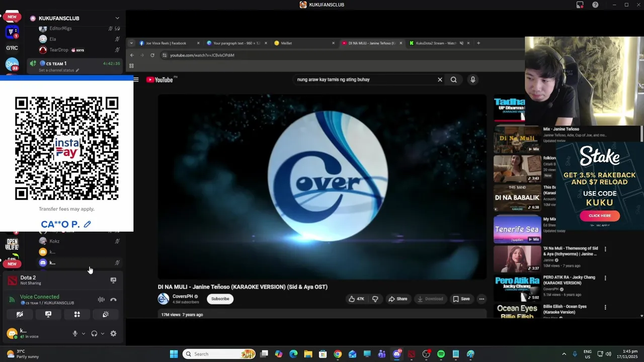
Task: Close the DI NA MULI browser tab
Action: [x=401, y=43]
